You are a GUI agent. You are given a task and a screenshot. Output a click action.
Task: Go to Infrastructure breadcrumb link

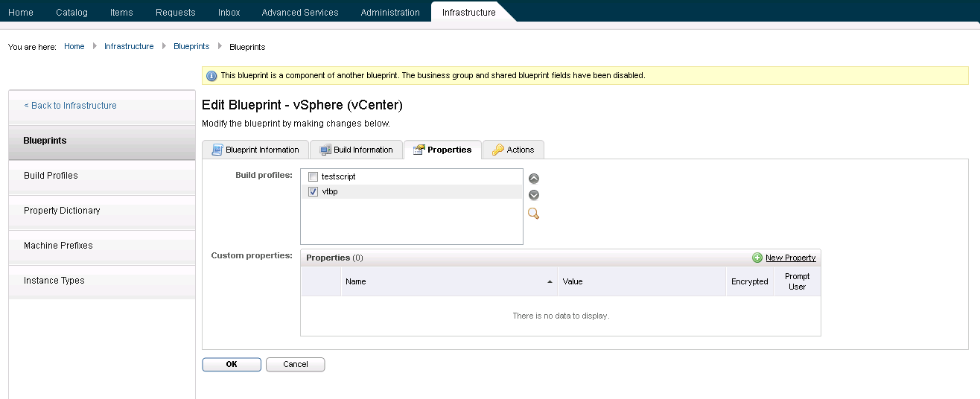click(x=129, y=46)
